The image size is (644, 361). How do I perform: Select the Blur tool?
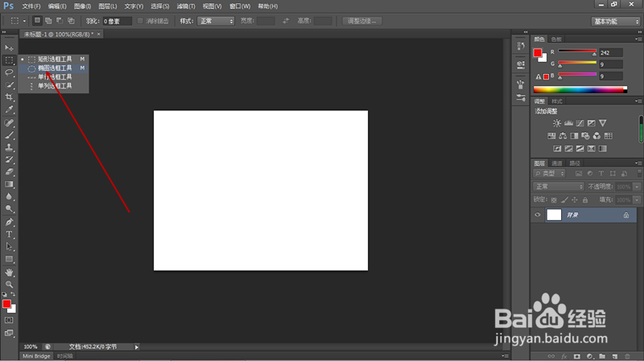pos(9,196)
